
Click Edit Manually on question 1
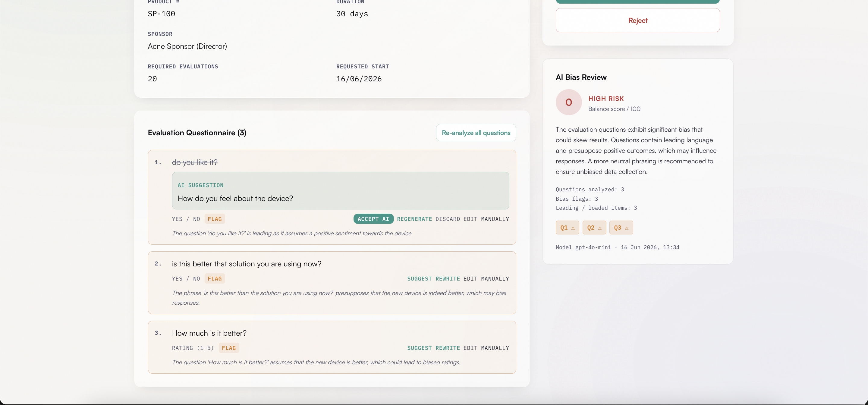(x=486, y=219)
